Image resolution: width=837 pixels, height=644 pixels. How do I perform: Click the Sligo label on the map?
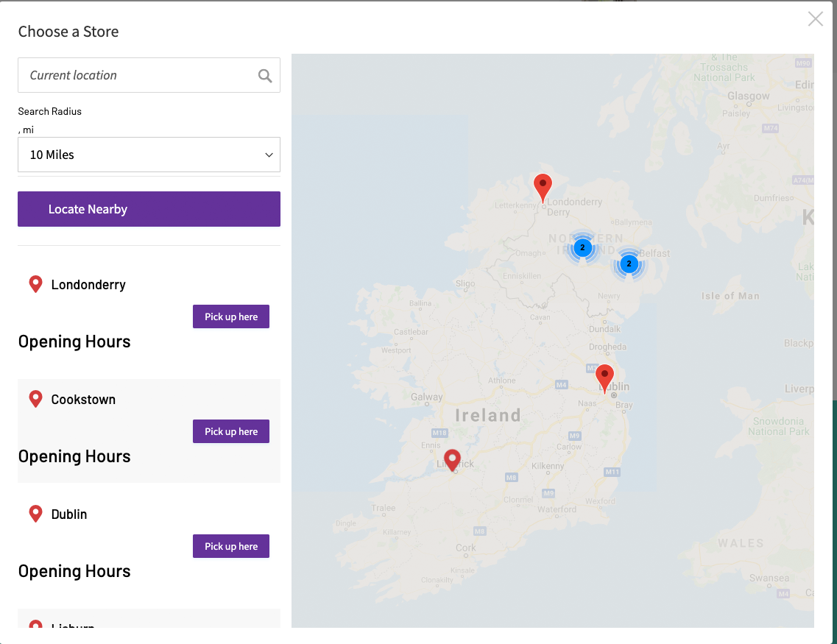[465, 283]
